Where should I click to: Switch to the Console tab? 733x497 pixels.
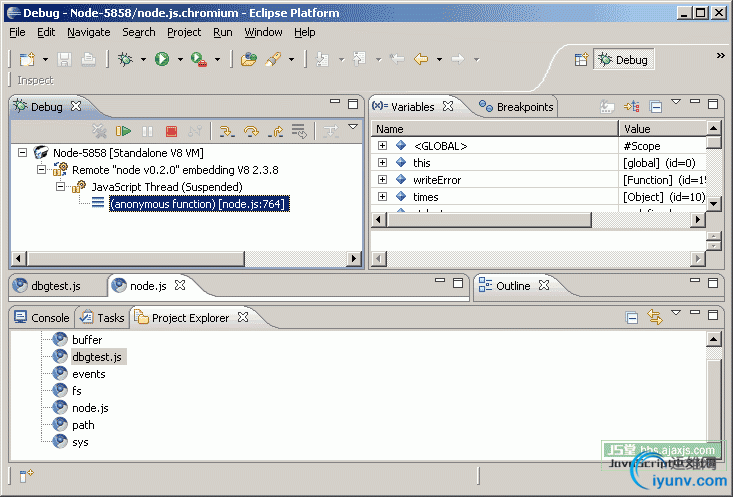click(41, 318)
